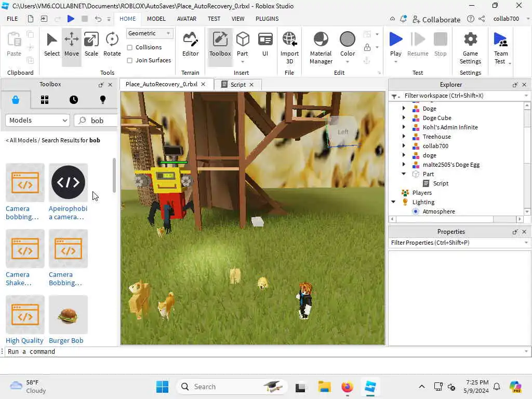The width and height of the screenshot is (532, 399).
Task: Click the Collaborate button
Action: click(436, 20)
